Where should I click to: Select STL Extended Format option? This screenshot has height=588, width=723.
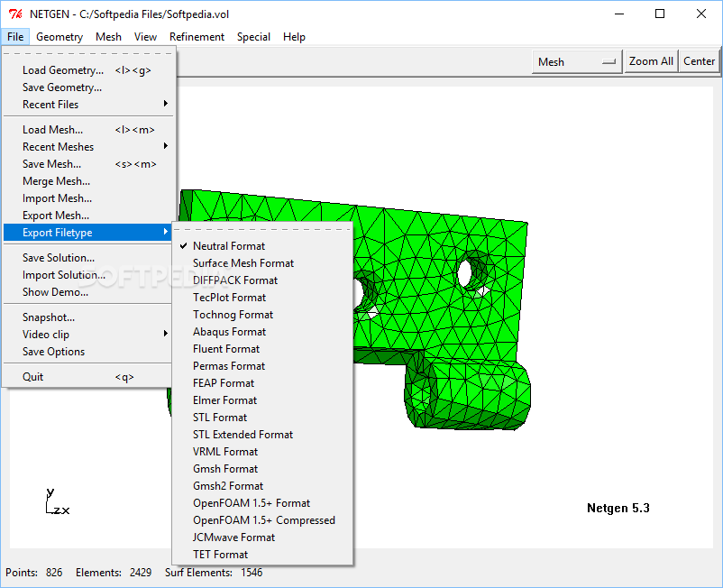point(262,434)
